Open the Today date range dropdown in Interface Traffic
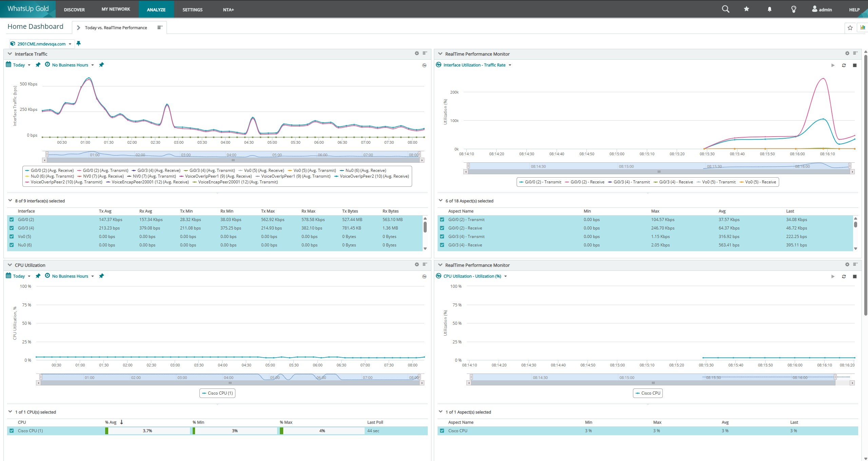 (19, 65)
